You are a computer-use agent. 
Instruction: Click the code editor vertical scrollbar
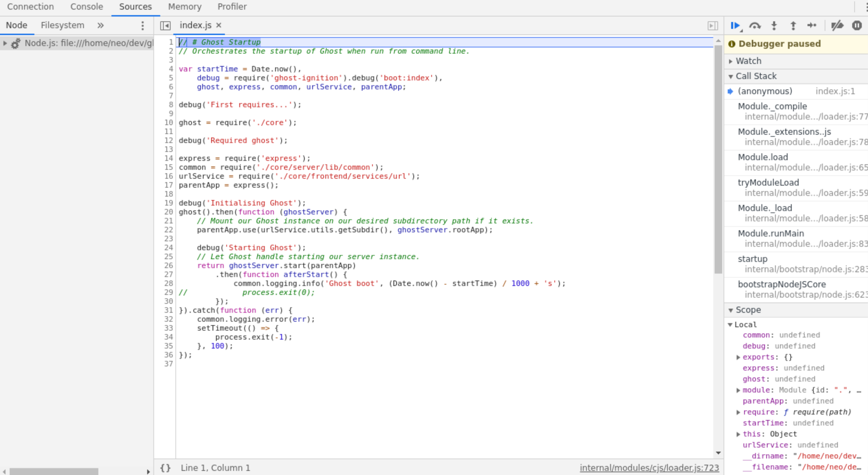coord(718,158)
